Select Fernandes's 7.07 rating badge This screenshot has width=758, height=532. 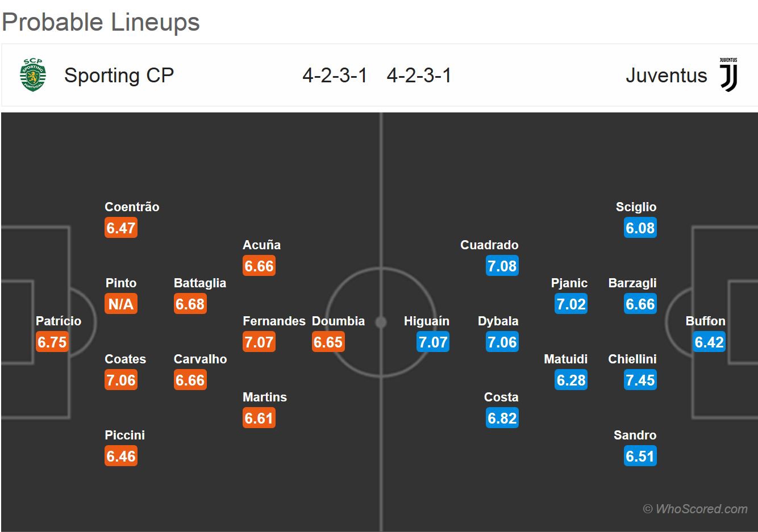(x=259, y=342)
